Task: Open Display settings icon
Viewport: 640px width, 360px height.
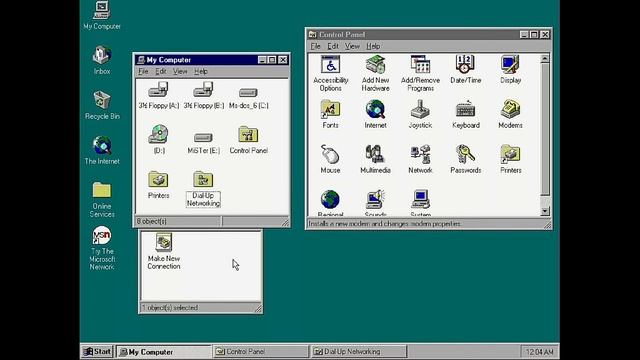Action: (x=510, y=69)
